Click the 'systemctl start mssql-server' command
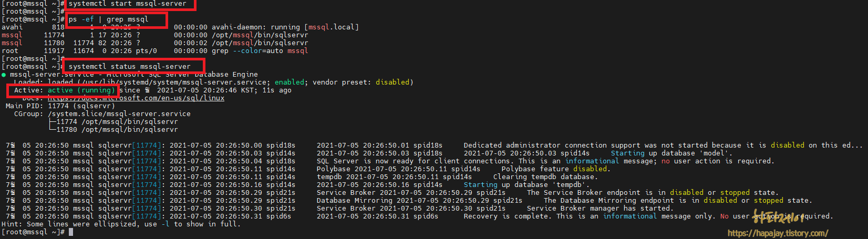Screen dimensions: 868x239 (x=128, y=4)
